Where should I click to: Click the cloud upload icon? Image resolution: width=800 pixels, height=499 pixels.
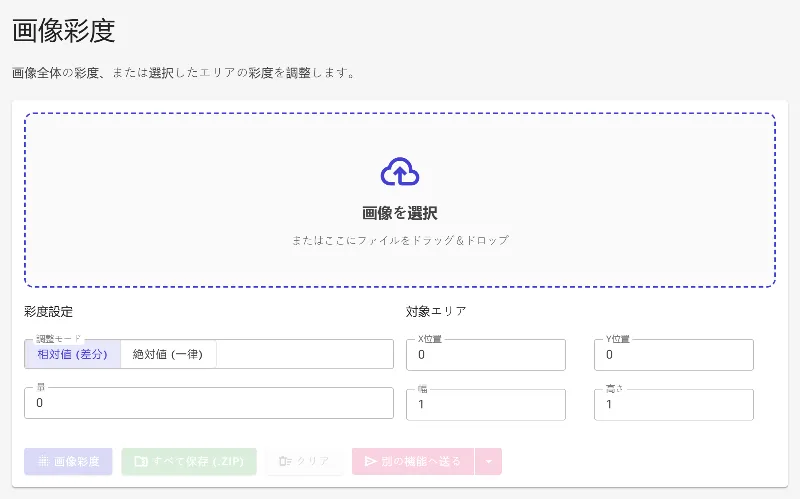point(400,171)
